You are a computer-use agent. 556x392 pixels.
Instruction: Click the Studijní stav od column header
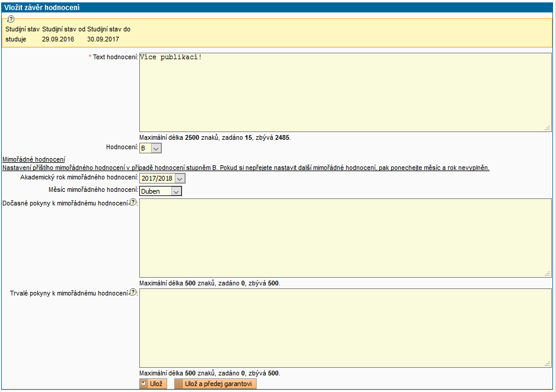(63, 29)
